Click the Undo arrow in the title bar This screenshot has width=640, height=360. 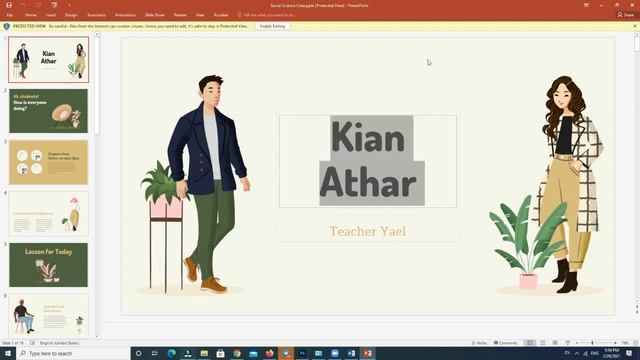tap(23, 5)
